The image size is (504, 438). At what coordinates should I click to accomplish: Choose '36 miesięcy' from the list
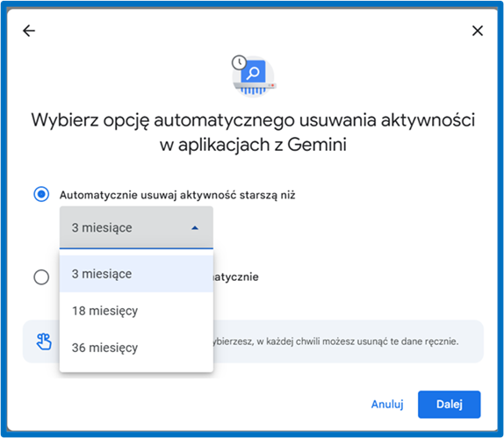[x=136, y=348]
